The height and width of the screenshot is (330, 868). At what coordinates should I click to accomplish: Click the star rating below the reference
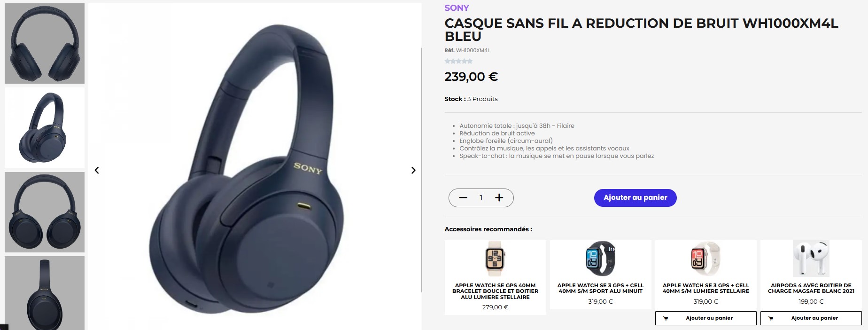[x=458, y=61]
